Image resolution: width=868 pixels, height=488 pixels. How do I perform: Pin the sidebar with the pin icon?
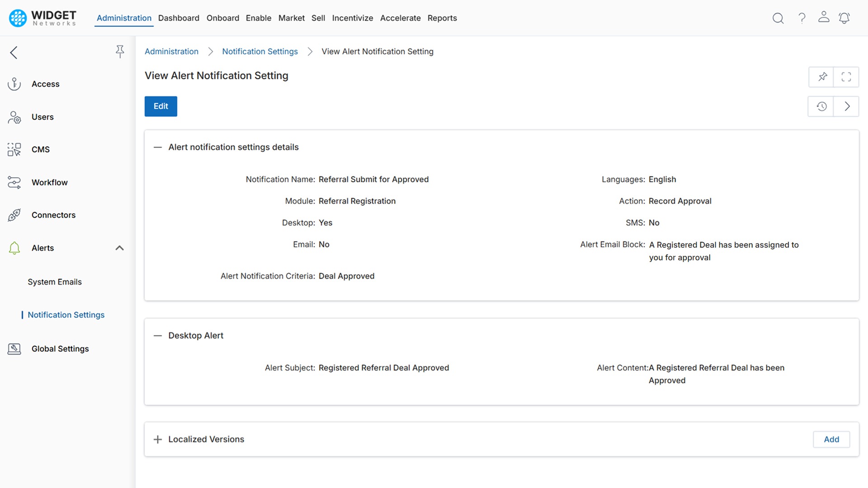pos(120,52)
